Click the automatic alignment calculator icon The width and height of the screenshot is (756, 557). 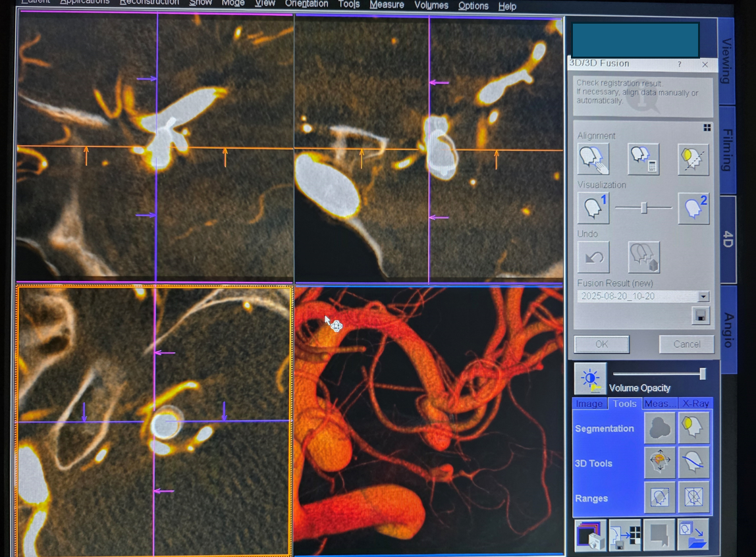pyautogui.click(x=643, y=159)
